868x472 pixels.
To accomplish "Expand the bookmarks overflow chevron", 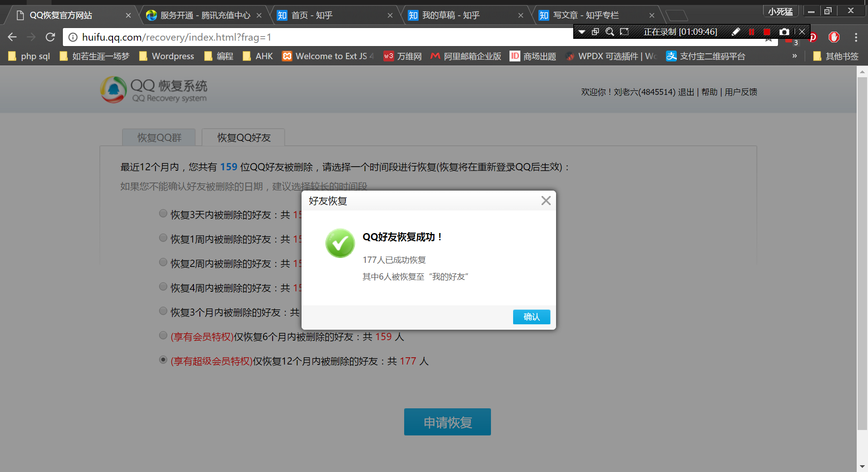I will click(794, 56).
